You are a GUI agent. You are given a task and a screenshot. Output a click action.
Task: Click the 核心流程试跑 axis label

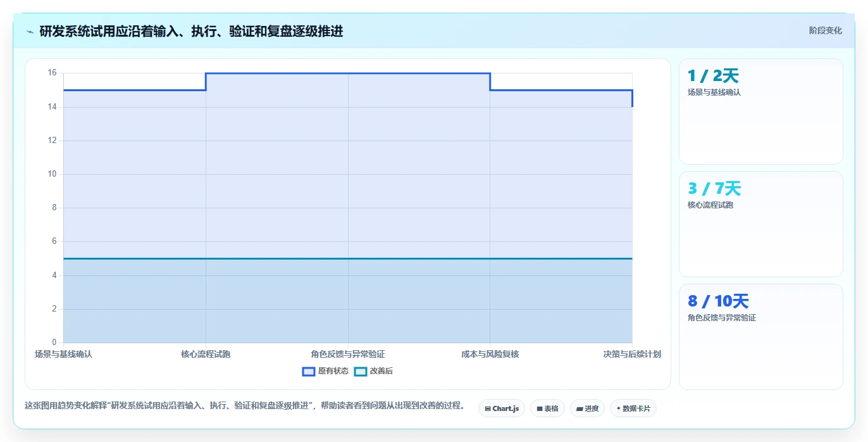tap(206, 354)
